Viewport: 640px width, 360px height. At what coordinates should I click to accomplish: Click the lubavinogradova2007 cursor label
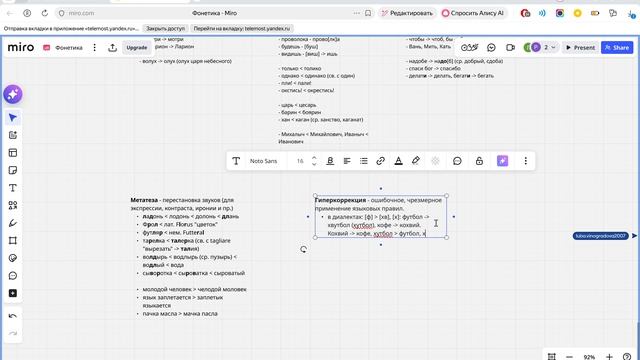pyautogui.click(x=600, y=236)
